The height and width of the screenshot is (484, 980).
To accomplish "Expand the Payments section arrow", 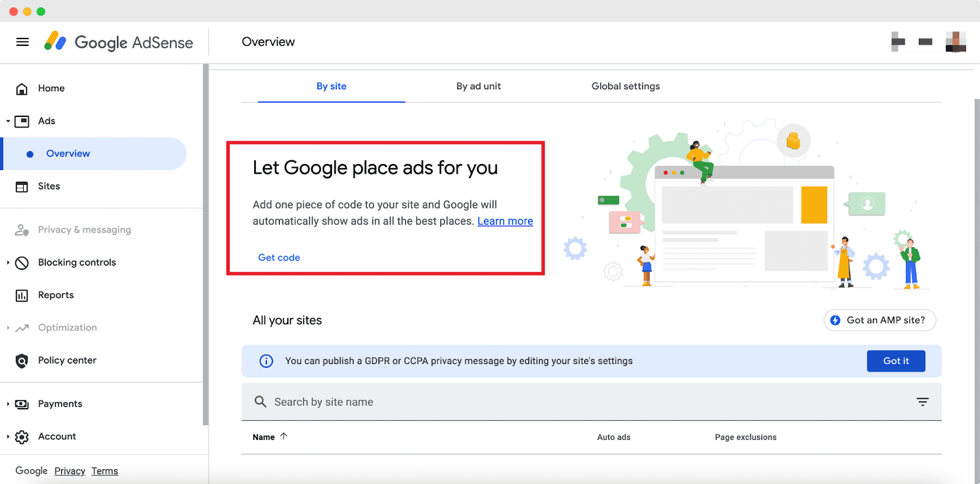I will tap(8, 404).
